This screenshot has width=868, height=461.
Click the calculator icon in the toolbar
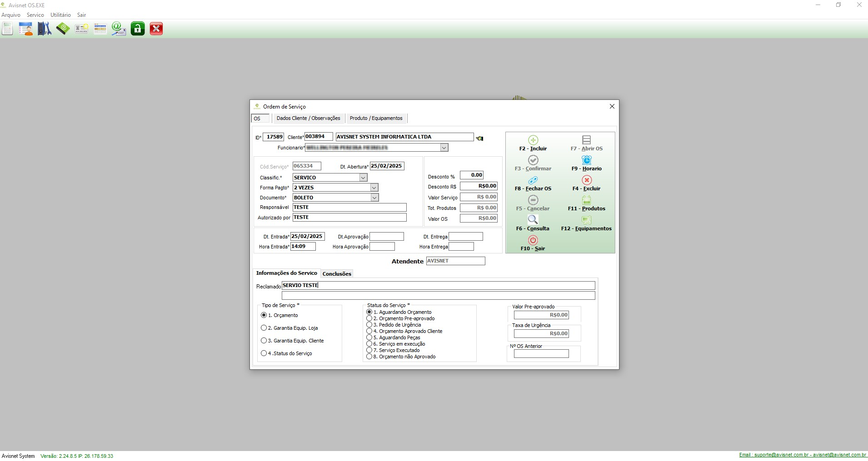[x=7, y=29]
